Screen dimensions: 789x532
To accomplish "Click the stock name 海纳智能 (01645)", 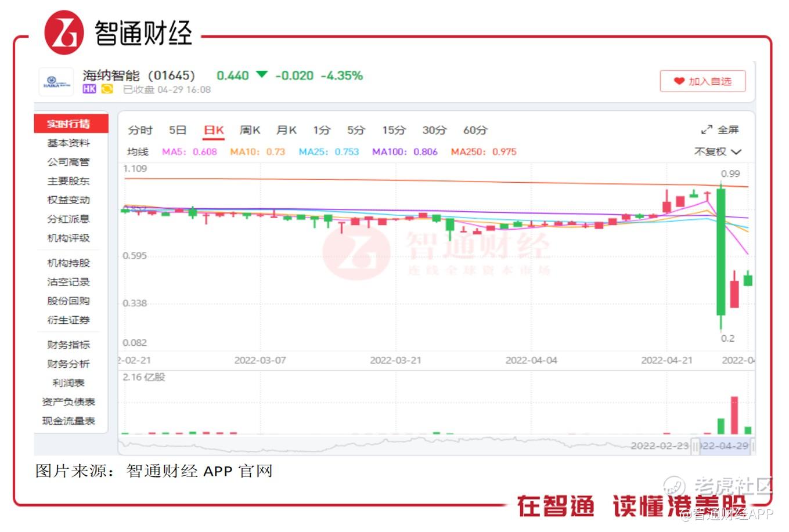I will [x=139, y=75].
